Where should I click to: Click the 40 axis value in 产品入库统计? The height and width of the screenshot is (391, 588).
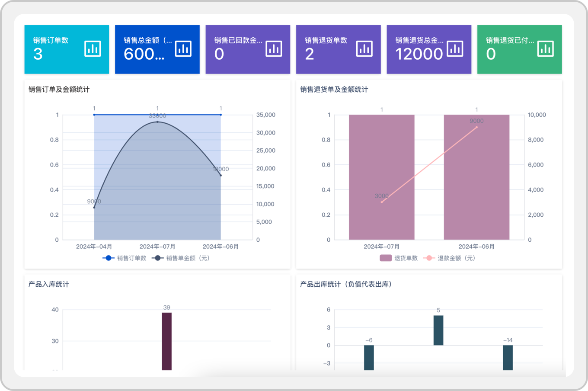coord(55,310)
